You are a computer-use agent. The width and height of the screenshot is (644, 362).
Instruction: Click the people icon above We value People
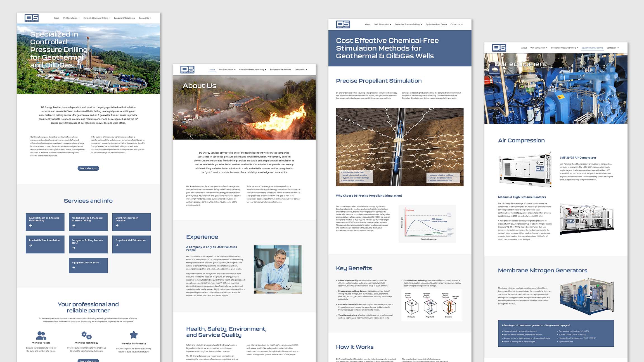41,335
